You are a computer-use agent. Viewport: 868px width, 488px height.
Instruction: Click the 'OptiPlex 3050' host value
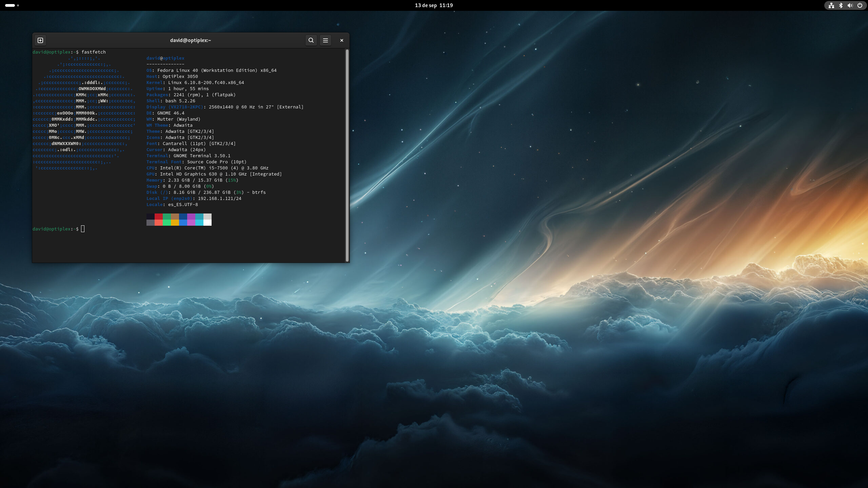180,77
